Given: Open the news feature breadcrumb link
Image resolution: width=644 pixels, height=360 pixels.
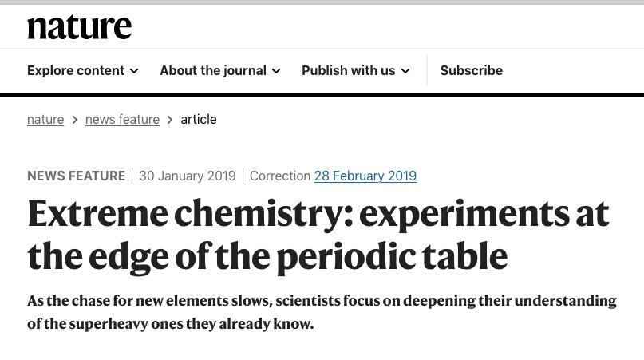Looking at the screenshot, I should [122, 119].
